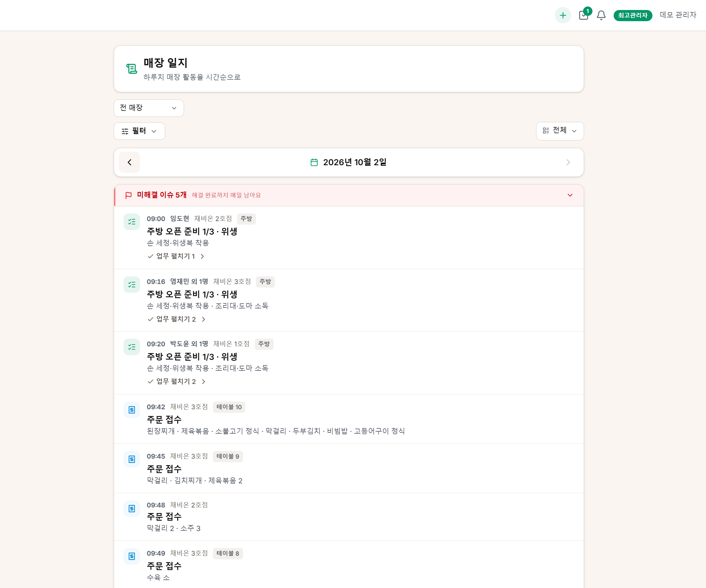
Task: Click 박도윤 외 1명 name
Action: pos(189,344)
